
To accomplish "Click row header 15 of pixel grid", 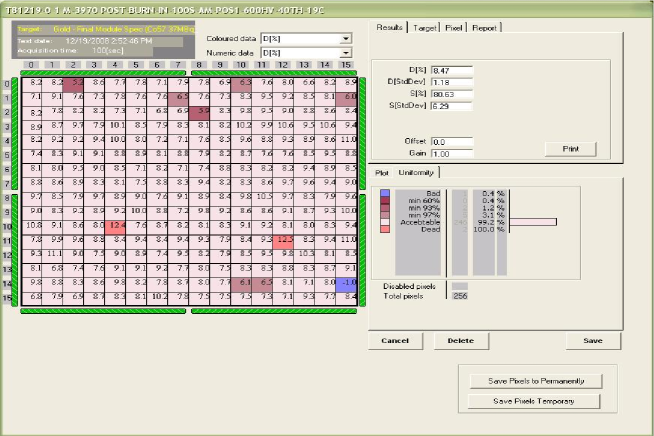I will [8, 297].
